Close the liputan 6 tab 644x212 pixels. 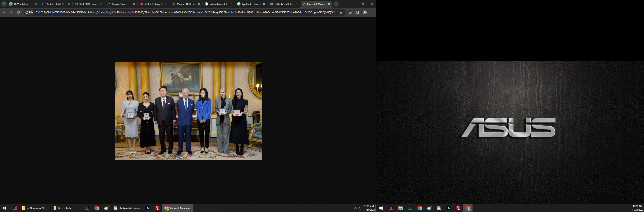264,4
